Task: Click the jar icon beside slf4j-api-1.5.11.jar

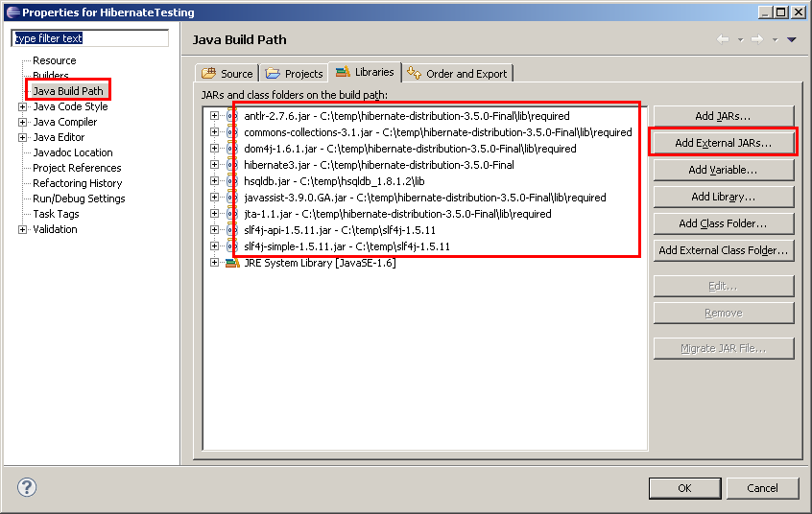Action: coord(231,230)
